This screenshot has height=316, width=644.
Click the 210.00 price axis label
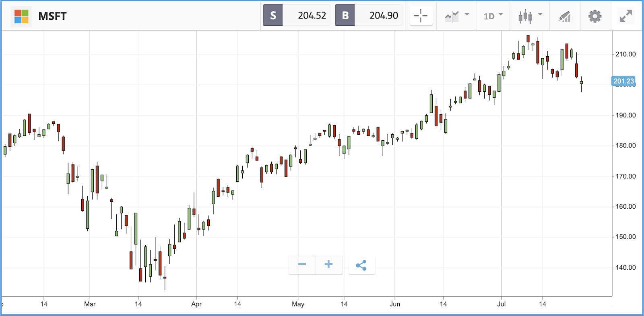(625, 54)
